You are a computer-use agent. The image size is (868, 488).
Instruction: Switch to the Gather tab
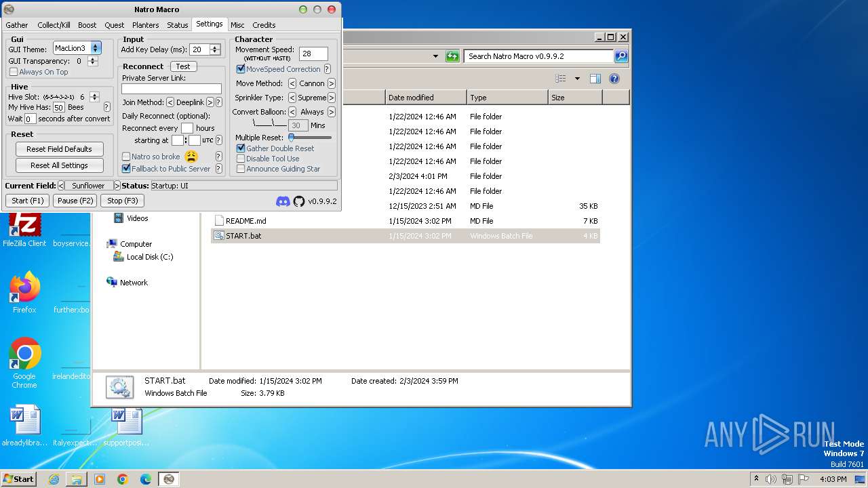pyautogui.click(x=17, y=25)
